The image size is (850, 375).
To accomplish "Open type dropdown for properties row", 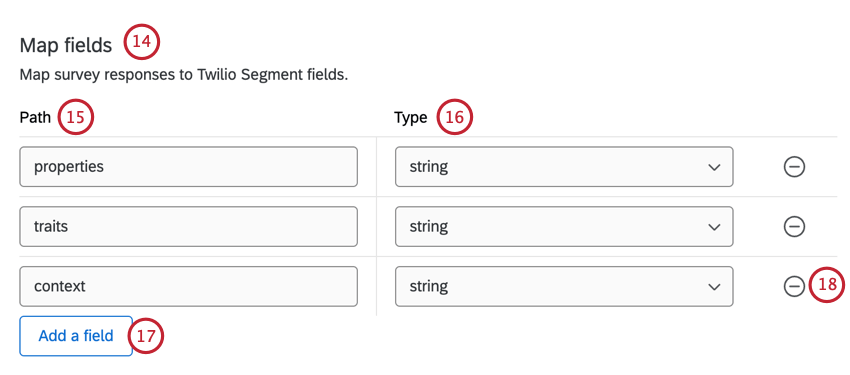I will click(564, 166).
